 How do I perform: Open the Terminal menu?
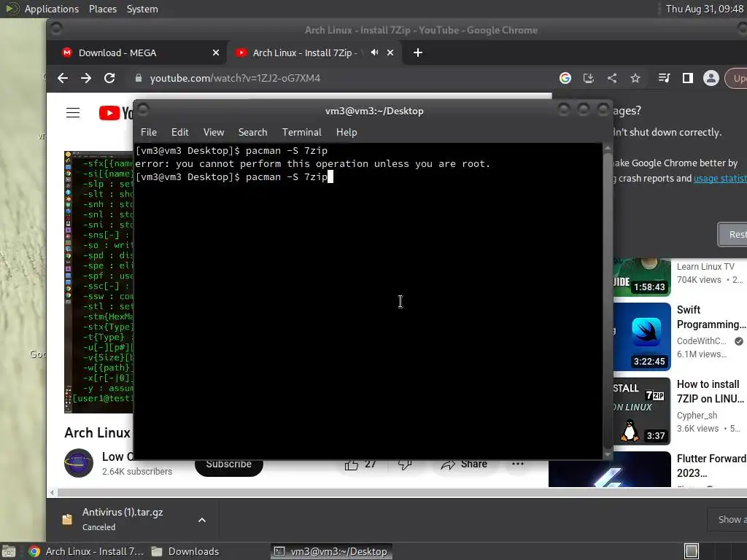pyautogui.click(x=301, y=133)
